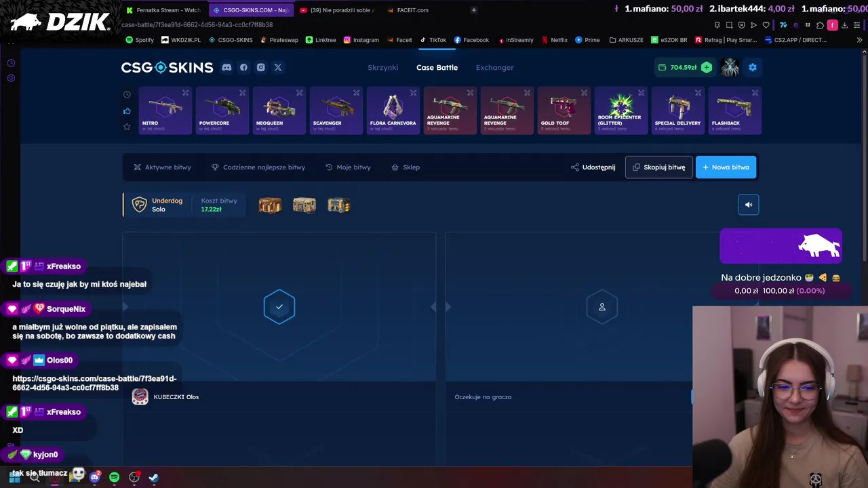Viewport: 868px width, 488px height.
Task: Mute battle sound with the speaker button
Action: 749,205
